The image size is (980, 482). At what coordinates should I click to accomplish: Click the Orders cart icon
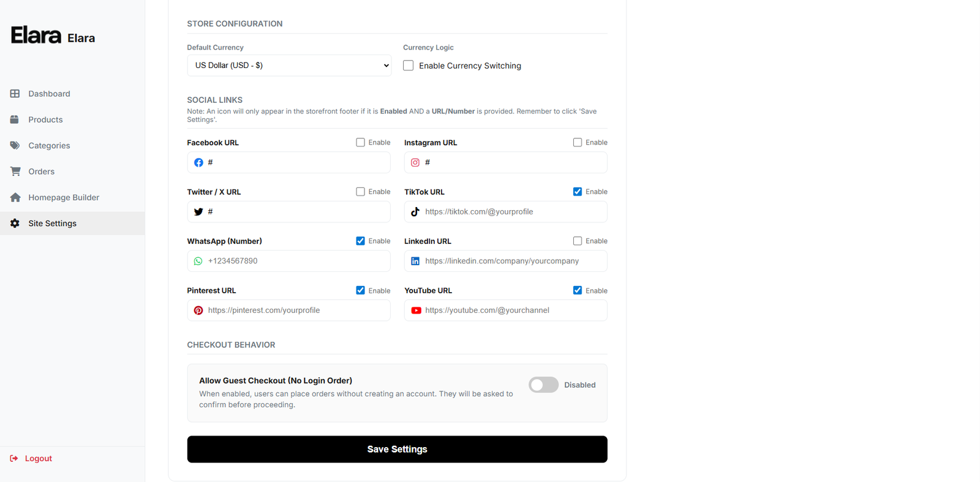(15, 171)
